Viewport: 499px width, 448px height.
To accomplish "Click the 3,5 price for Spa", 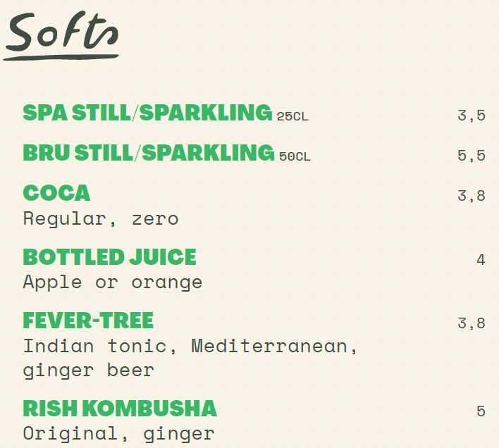I will [x=472, y=116].
